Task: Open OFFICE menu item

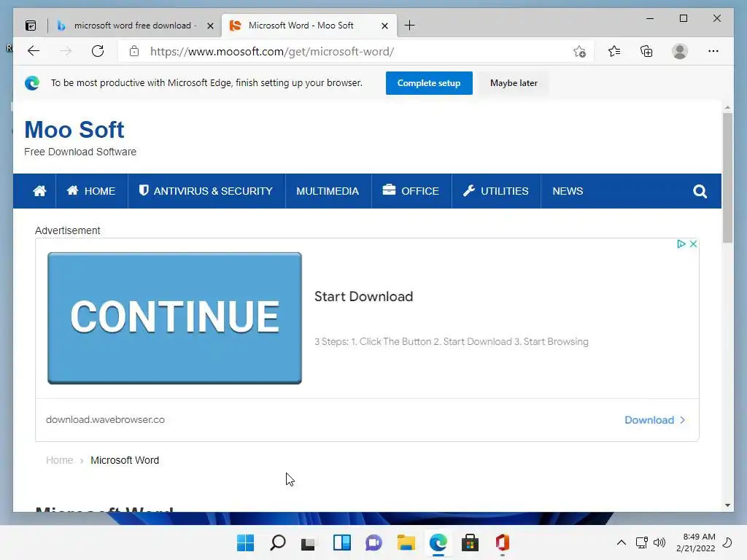Action: pyautogui.click(x=411, y=191)
